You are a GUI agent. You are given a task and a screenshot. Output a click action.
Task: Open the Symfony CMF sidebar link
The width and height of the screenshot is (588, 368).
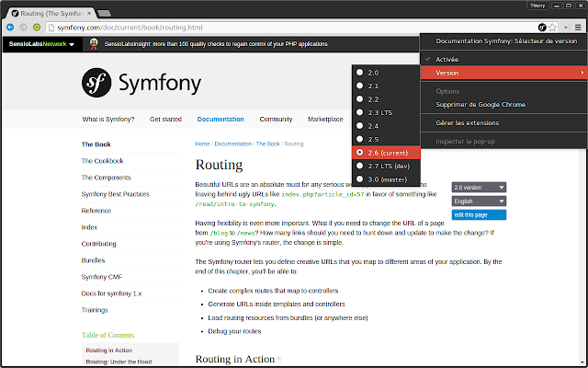pos(102,277)
